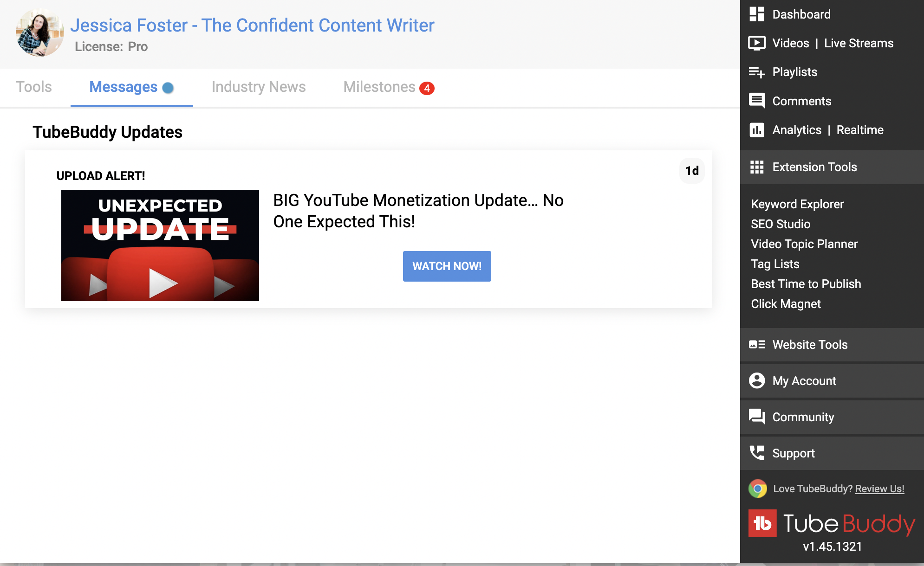924x566 pixels.
Task: Select the Extension Tools grid icon
Action: pyautogui.click(x=757, y=167)
